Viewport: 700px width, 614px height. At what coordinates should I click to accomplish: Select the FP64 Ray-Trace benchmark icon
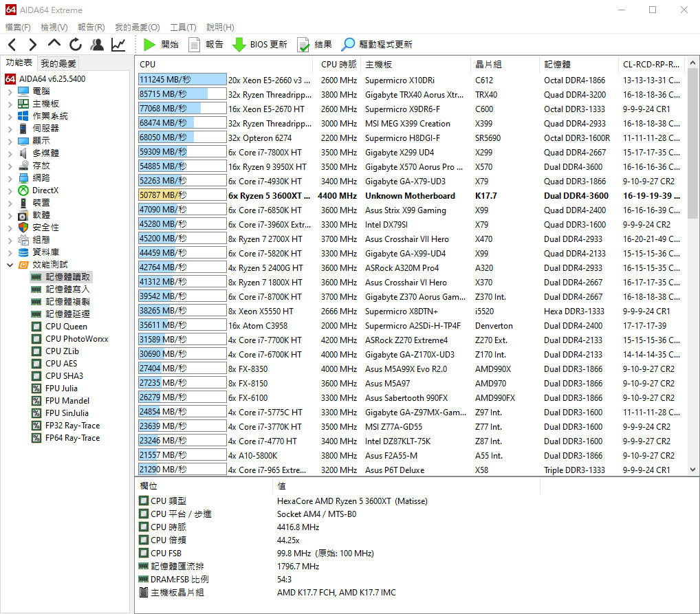[36, 438]
